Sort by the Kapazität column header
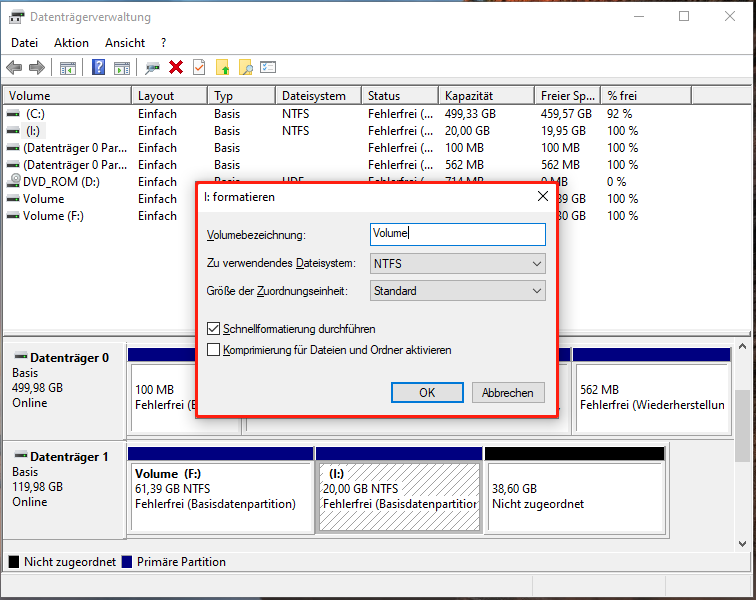Viewport: 756px width, 600px height. [x=487, y=95]
